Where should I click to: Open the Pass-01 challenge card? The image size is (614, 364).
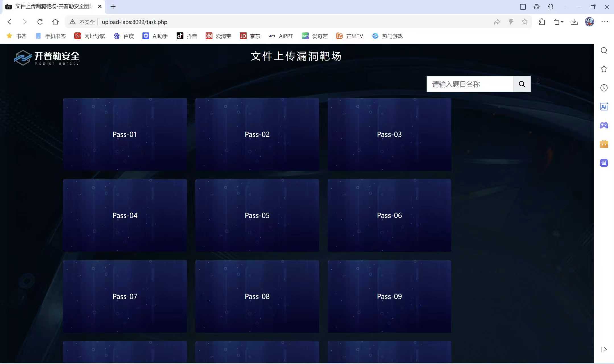(x=125, y=134)
